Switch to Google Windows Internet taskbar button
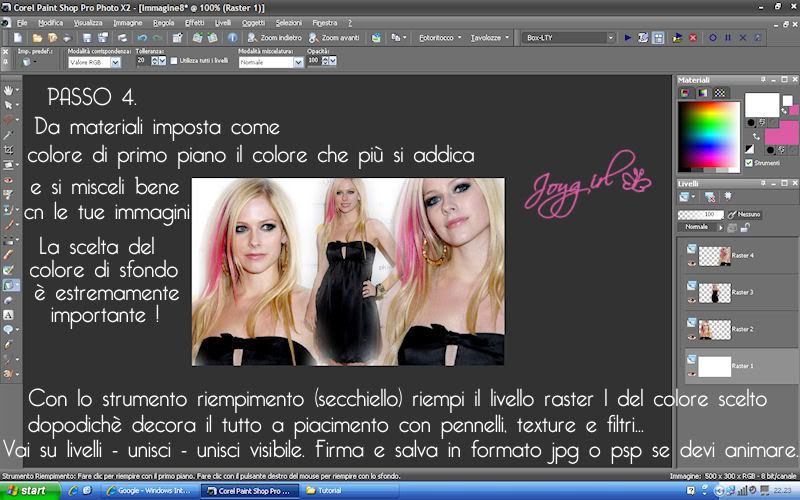 pos(148,491)
